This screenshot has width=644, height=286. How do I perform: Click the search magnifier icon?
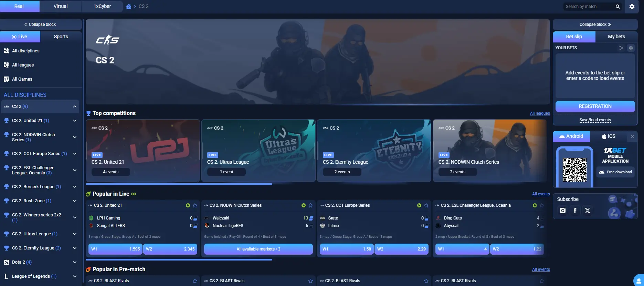[618, 7]
